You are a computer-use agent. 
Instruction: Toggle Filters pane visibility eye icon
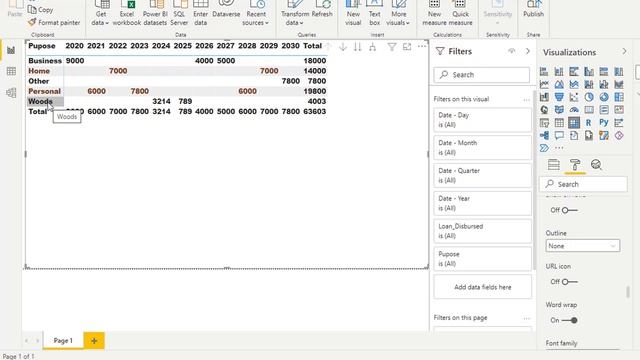pos(511,51)
